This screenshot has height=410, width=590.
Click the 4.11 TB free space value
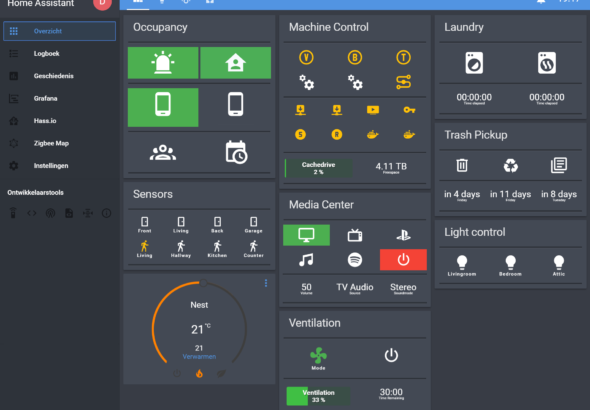(x=391, y=167)
